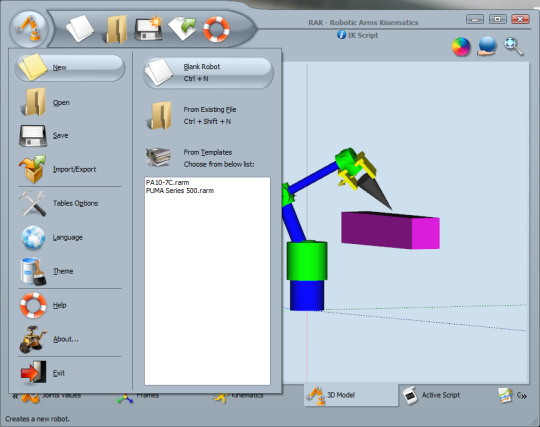Click the tab scroll left chevrons

point(15,396)
